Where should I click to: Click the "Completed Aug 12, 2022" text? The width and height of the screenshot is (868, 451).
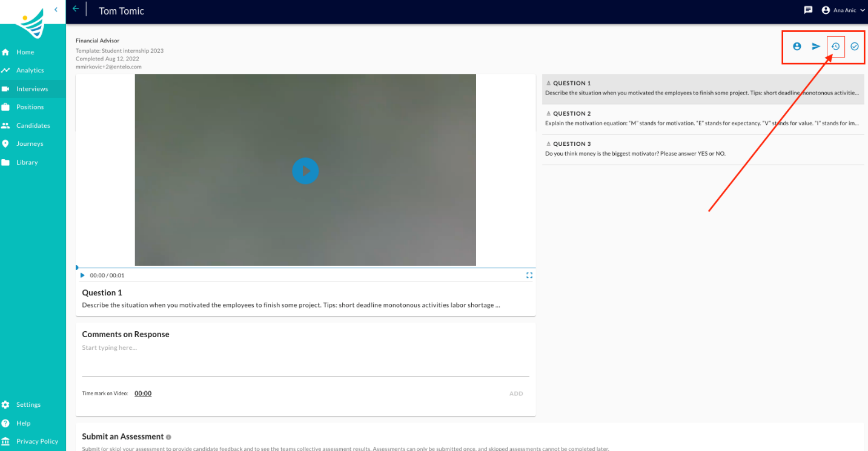click(107, 59)
